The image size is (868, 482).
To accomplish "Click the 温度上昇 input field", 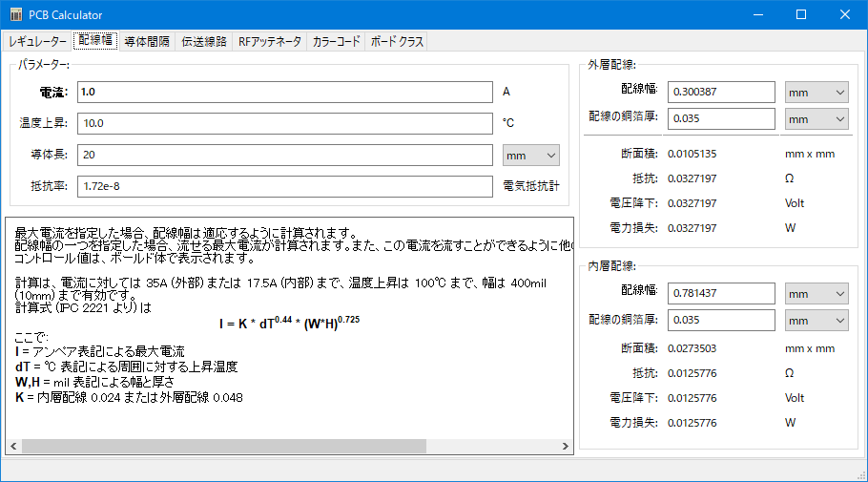I will click(x=284, y=124).
